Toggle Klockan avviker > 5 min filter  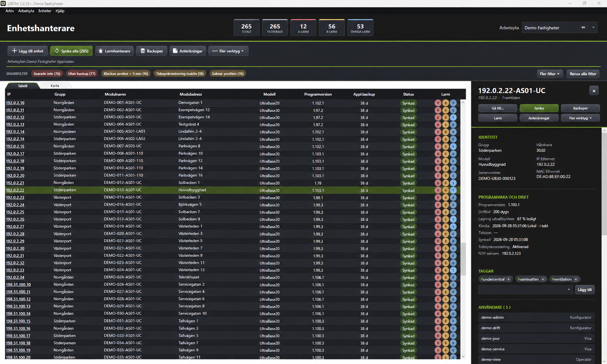(126, 73)
